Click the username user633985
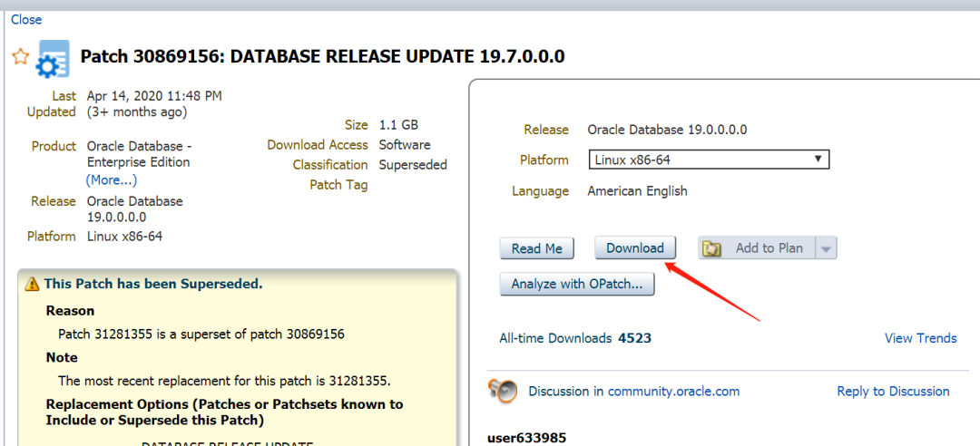The height and width of the screenshot is (446, 980). pos(527,437)
